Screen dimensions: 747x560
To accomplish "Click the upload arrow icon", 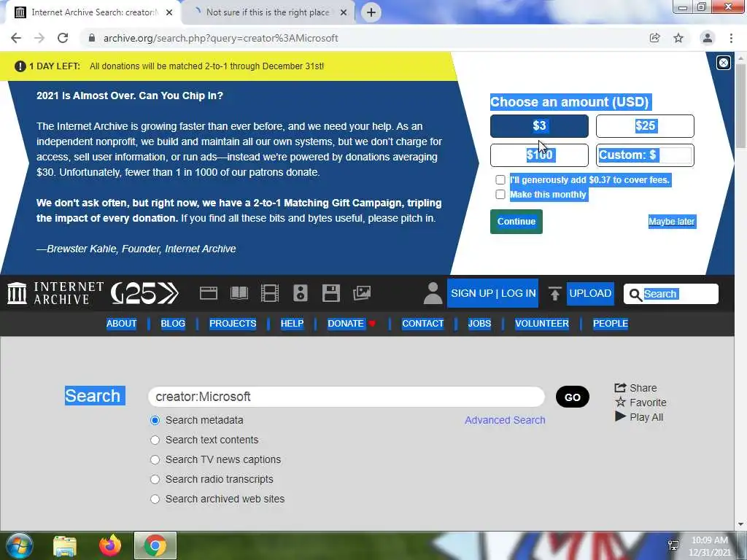I will pyautogui.click(x=554, y=293).
